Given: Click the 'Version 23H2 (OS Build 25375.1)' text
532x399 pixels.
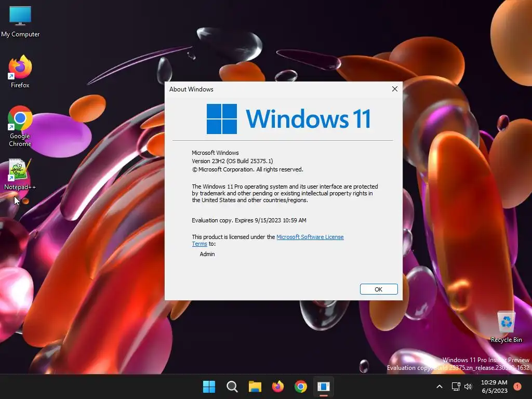Looking at the screenshot, I should click(x=232, y=161).
